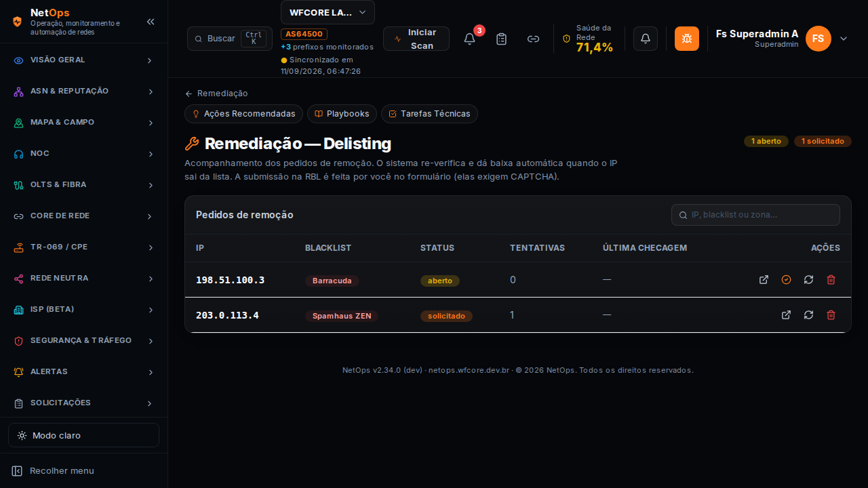Image resolution: width=868 pixels, height=488 pixels.
Task: Open user menu chevron beside avatar
Action: point(844,39)
